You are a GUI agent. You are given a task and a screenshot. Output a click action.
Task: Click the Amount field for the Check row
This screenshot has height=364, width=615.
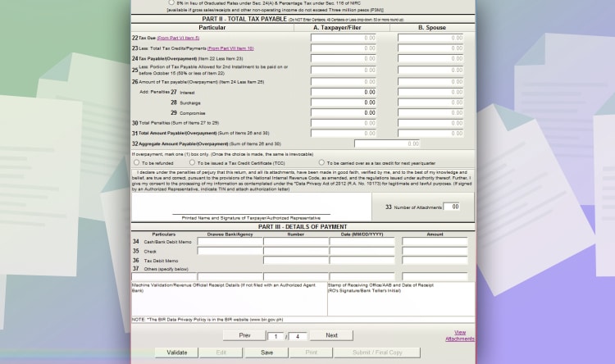coord(434,252)
